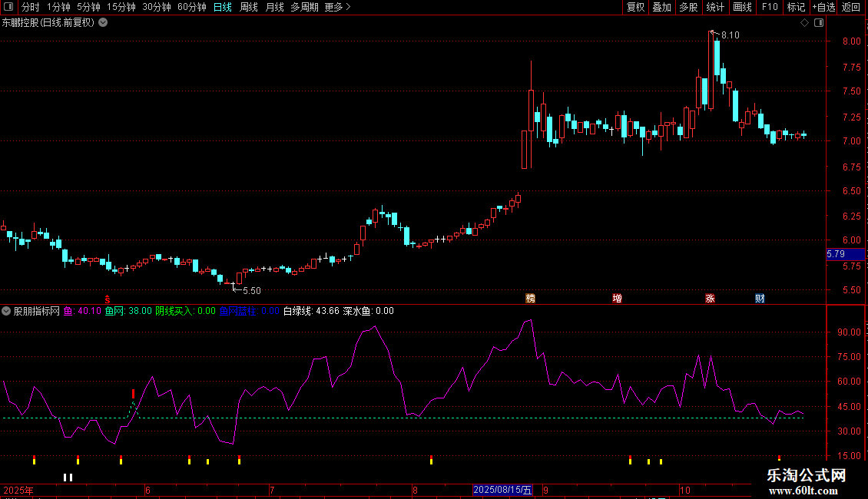The height and width of the screenshot is (499, 868).
Task: Switch to 日线 daily chart
Action: [223, 7]
